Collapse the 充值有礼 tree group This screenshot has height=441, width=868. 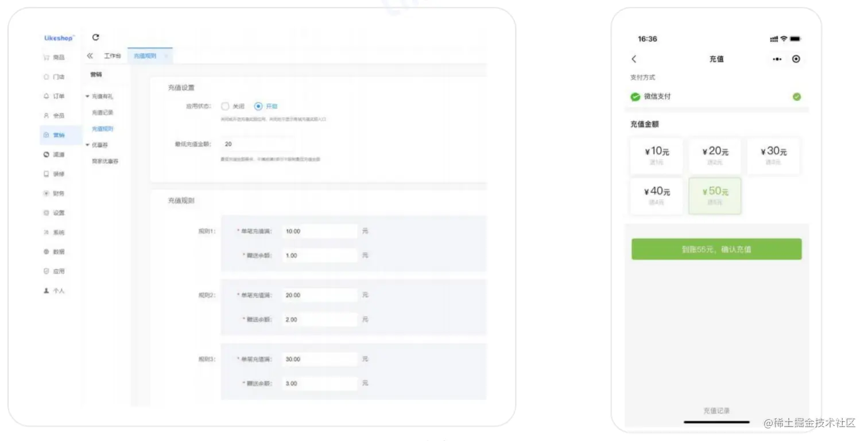coord(88,96)
